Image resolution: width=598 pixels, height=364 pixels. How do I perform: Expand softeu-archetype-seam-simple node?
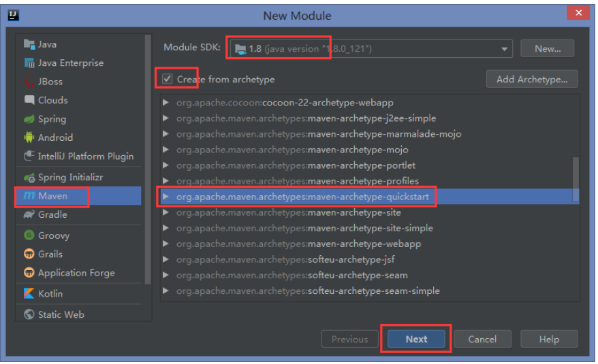(166, 291)
